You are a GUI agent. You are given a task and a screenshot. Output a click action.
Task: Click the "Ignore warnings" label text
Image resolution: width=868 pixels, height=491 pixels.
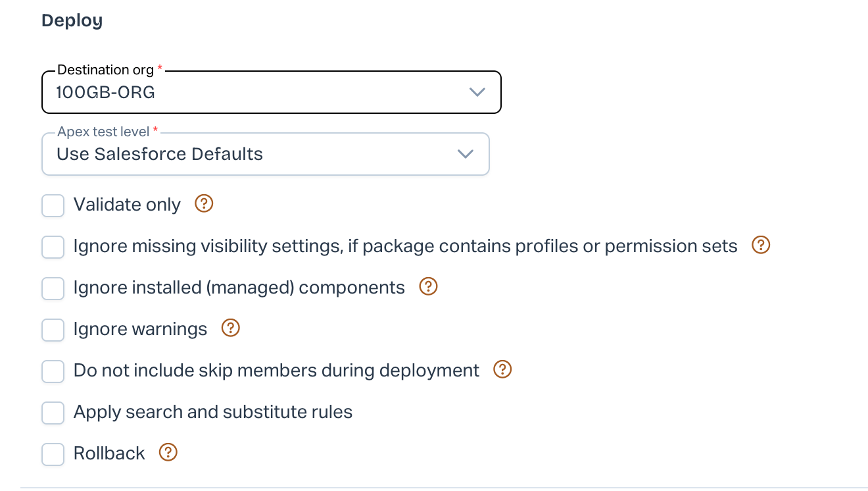click(x=140, y=329)
